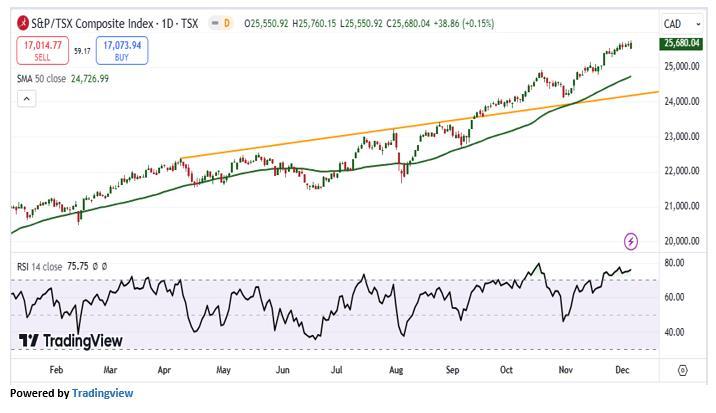Click the purple lightning bolt icon

(x=631, y=241)
